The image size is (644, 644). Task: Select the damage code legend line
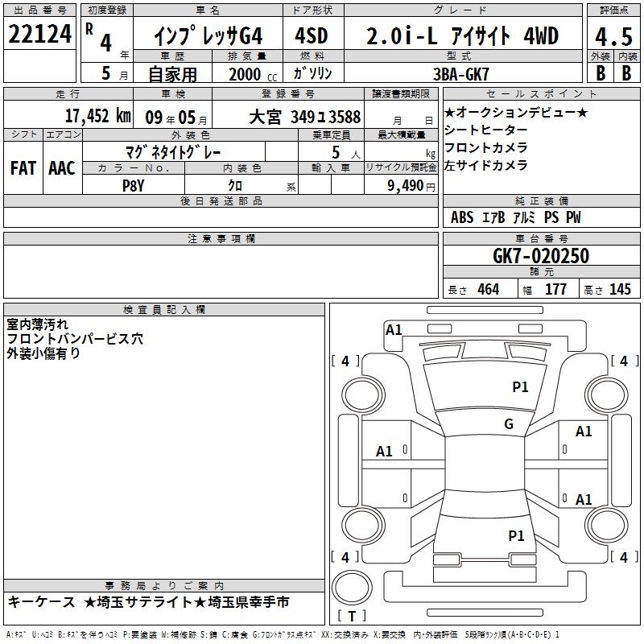(x=283, y=634)
